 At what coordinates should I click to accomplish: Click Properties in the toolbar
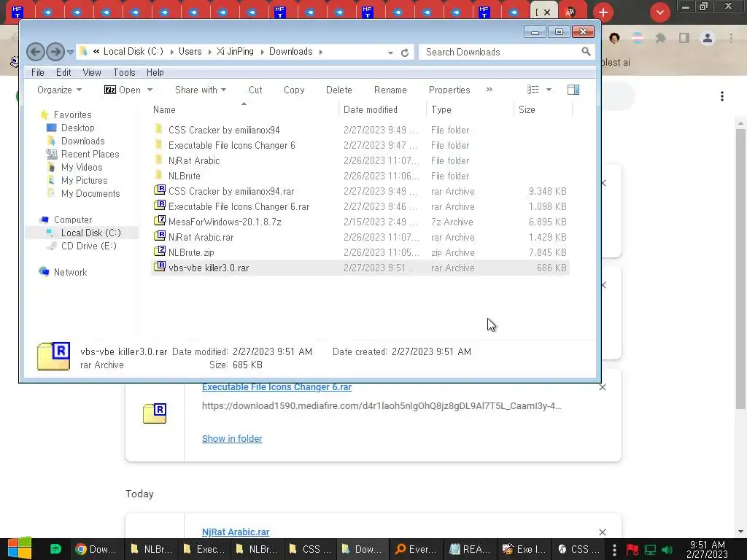pyautogui.click(x=449, y=90)
